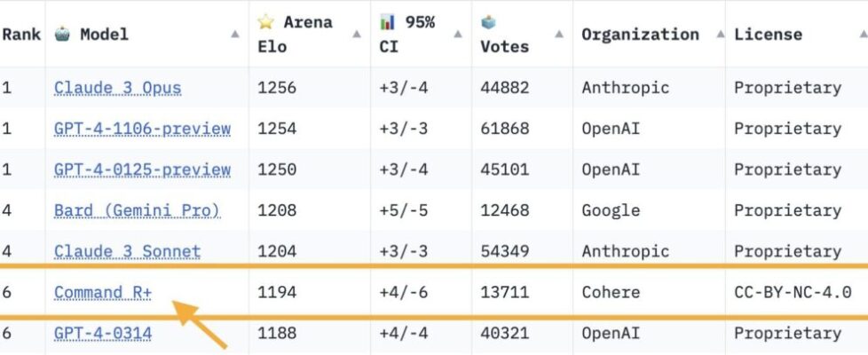Open the Claude 3 Sonnet link

click(127, 252)
